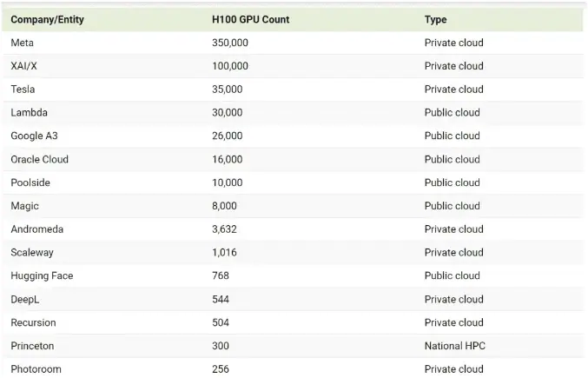Click the H100 GPU Count column header
This screenshot has width=588, height=378.
pyautogui.click(x=250, y=19)
